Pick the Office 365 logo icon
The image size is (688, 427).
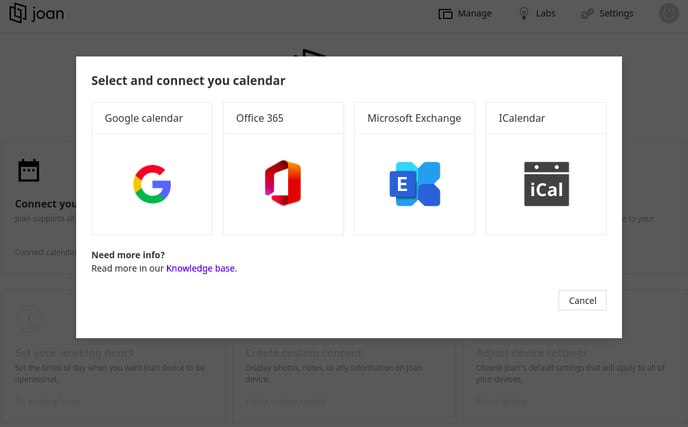(x=283, y=183)
